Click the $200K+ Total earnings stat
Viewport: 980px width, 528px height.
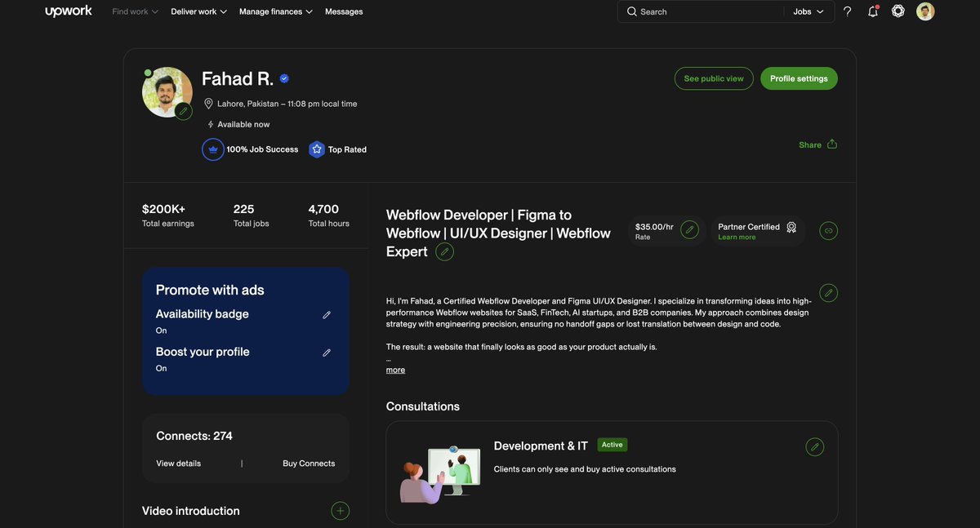(168, 215)
